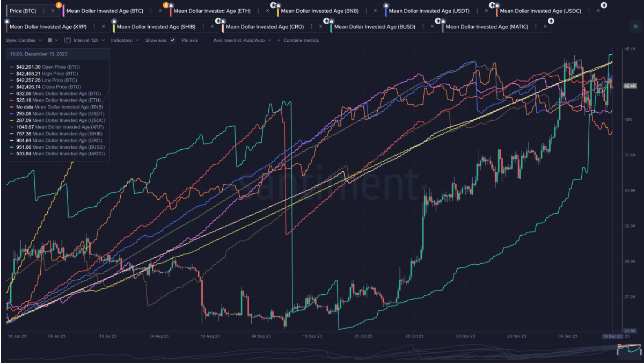This screenshot has height=363, width=644.
Task: Remove Mean Dollar Invested Age (ETH) metric
Action: pyautogui.click(x=267, y=11)
